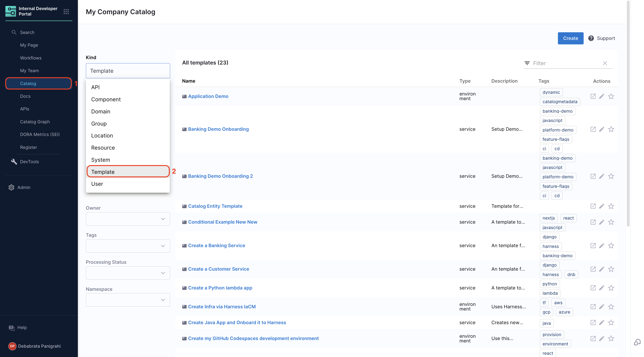
Task: Click the Admin gear icon
Action: (11, 187)
